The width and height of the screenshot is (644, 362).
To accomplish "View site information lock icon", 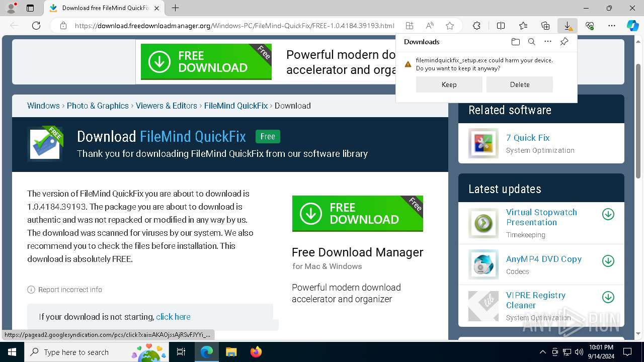I will 63,26.
